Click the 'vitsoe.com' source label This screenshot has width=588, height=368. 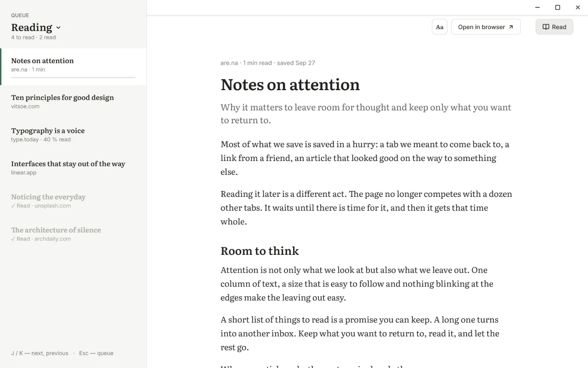click(x=25, y=106)
